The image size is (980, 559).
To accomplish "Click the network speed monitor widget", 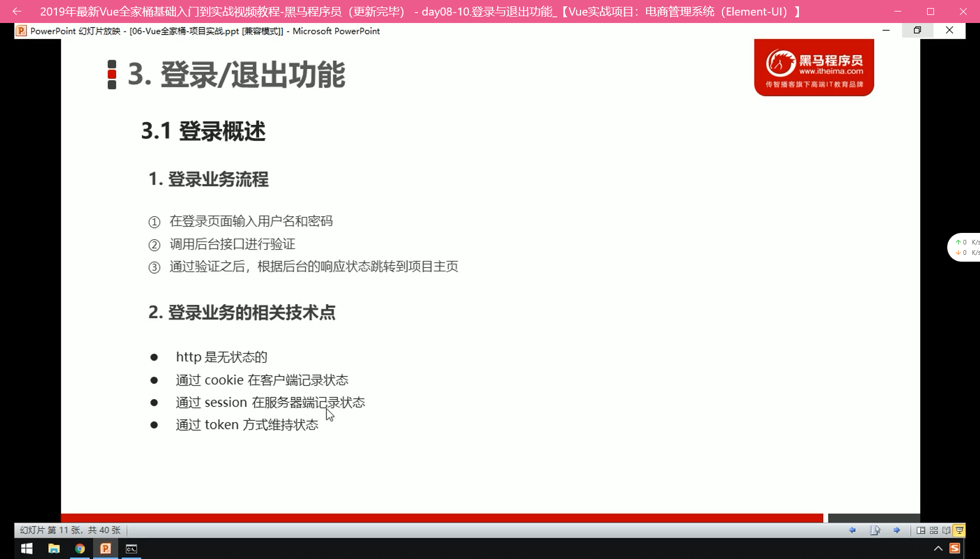I will [x=966, y=247].
